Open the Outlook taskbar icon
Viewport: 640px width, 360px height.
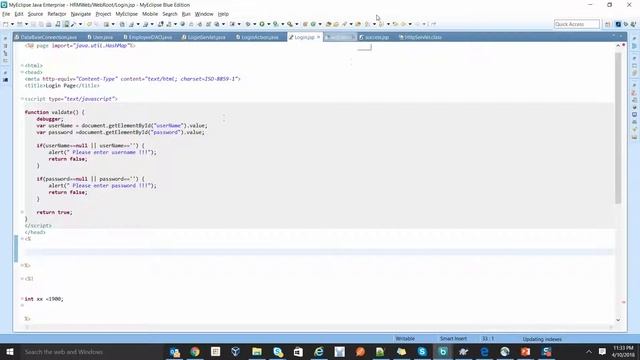point(175,352)
